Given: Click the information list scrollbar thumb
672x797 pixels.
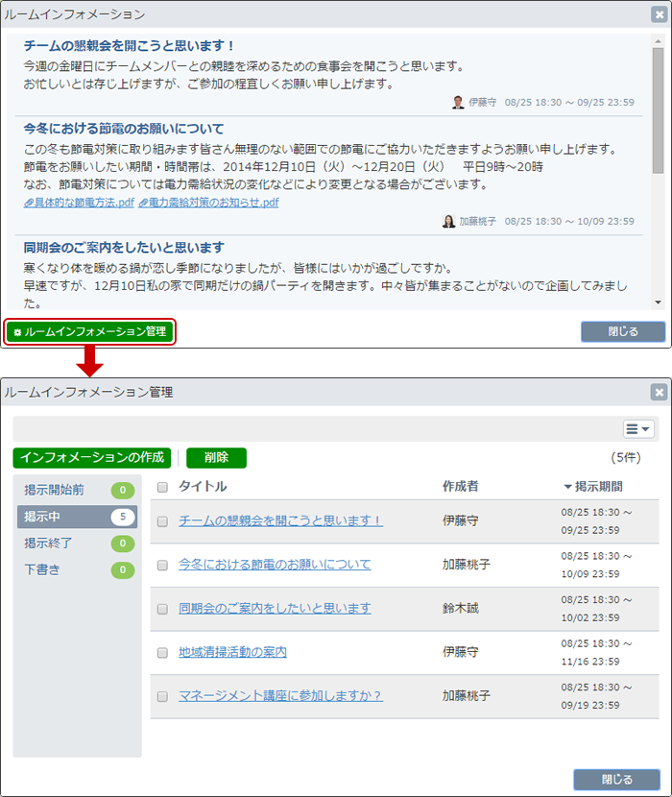Looking at the screenshot, I should click(x=658, y=110).
